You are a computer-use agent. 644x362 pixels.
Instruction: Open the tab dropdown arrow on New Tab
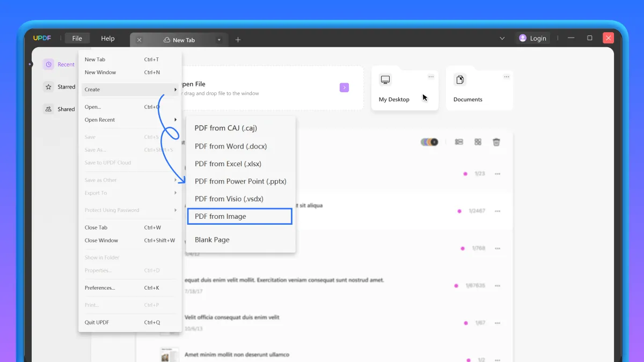(219, 39)
